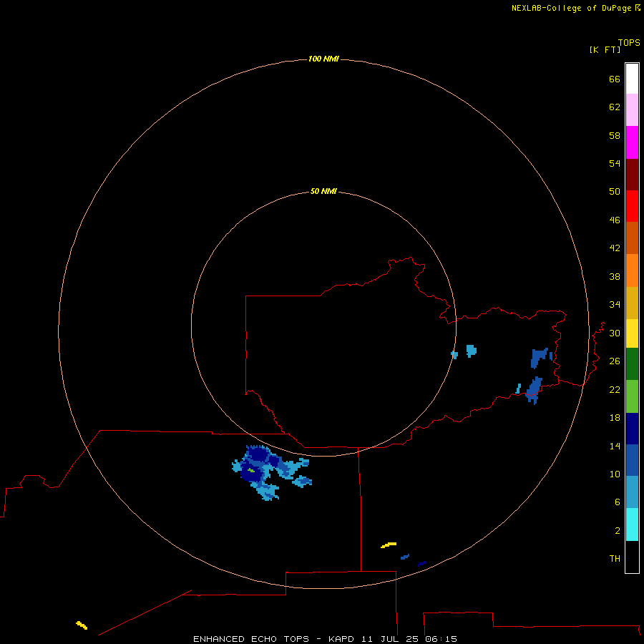Click the 11 JUL 25 date text
644x644 pixels.
pos(390,639)
